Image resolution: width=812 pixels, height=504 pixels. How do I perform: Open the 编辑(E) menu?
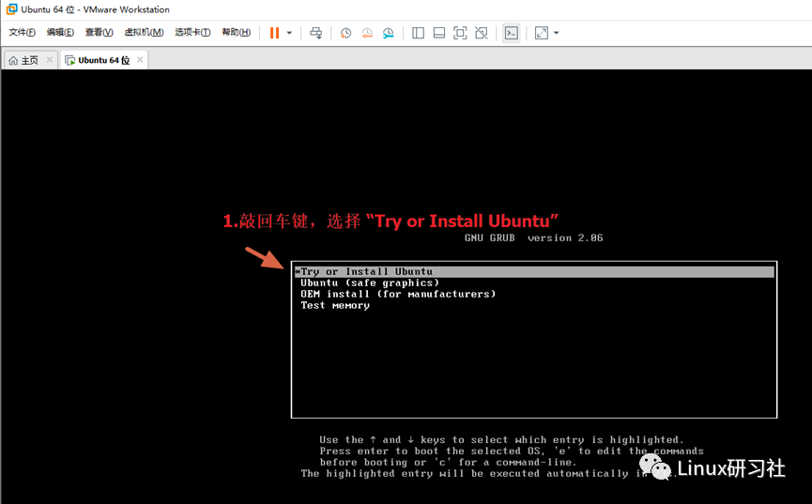point(60,33)
